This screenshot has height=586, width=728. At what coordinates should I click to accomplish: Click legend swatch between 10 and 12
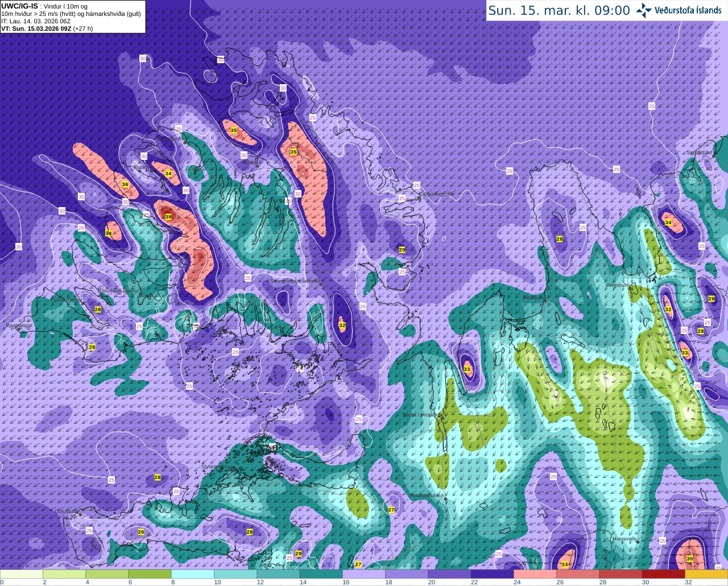235,575
